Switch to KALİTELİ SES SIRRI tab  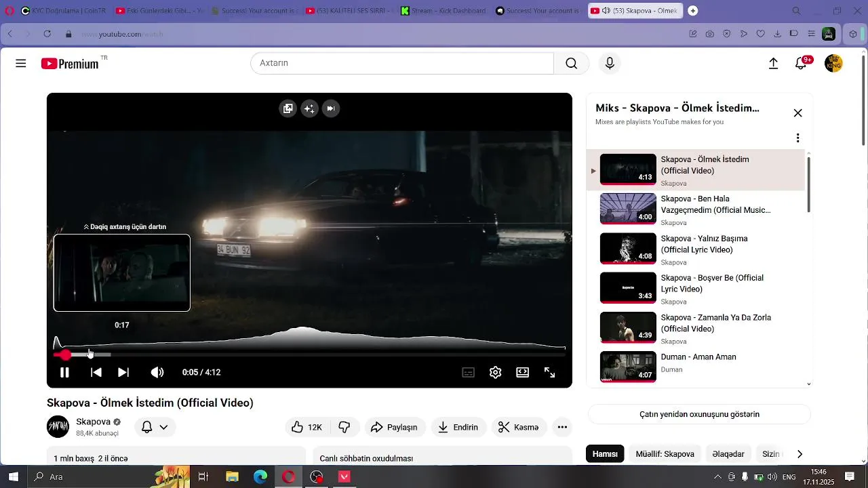click(x=348, y=11)
